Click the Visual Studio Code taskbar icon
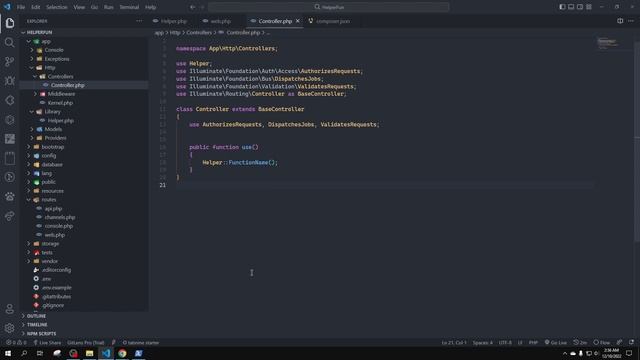The image size is (640, 360). click(x=106, y=353)
